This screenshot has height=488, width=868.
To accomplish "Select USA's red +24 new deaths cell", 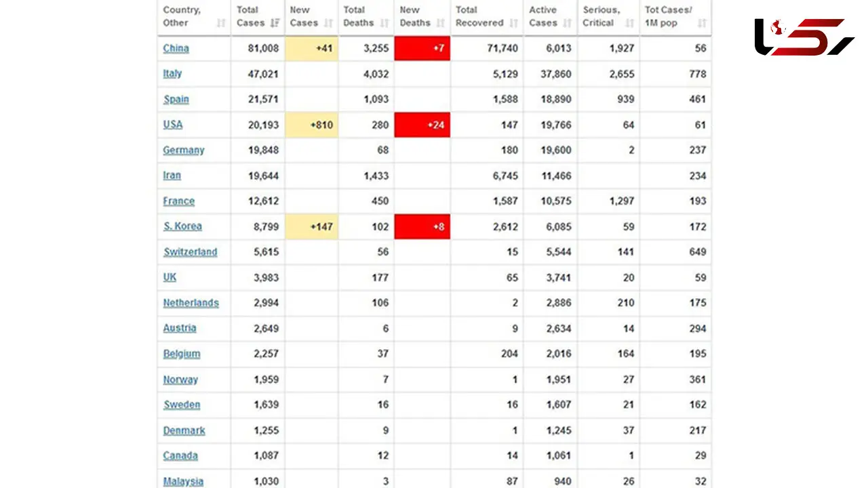I will (422, 125).
